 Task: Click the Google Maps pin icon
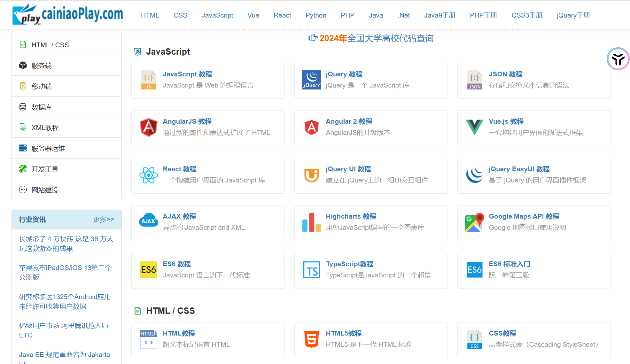click(x=474, y=222)
